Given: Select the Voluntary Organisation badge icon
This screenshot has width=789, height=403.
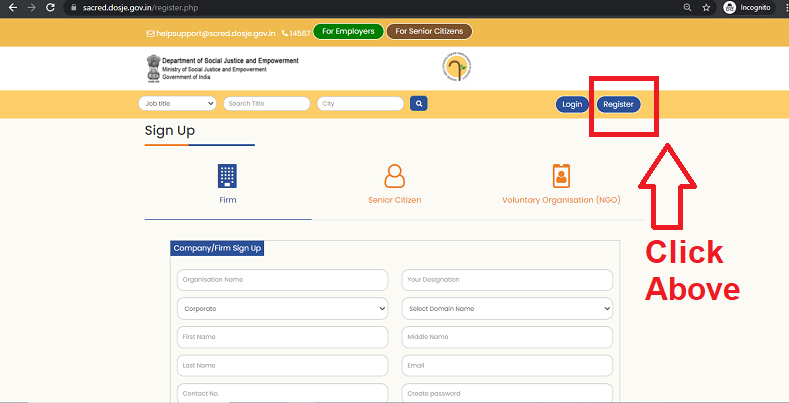Looking at the screenshot, I should (x=561, y=176).
